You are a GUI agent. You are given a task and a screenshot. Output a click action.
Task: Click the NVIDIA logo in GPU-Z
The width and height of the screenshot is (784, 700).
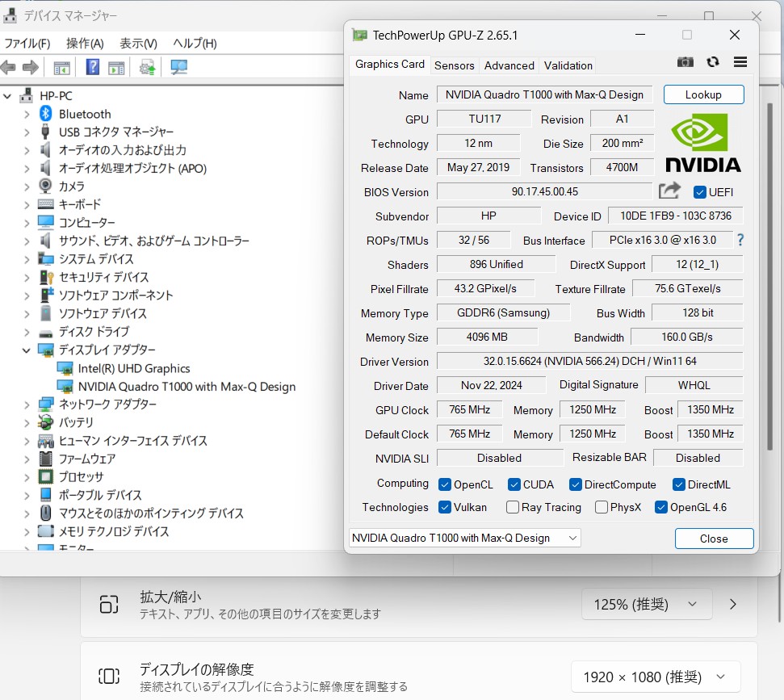point(702,144)
